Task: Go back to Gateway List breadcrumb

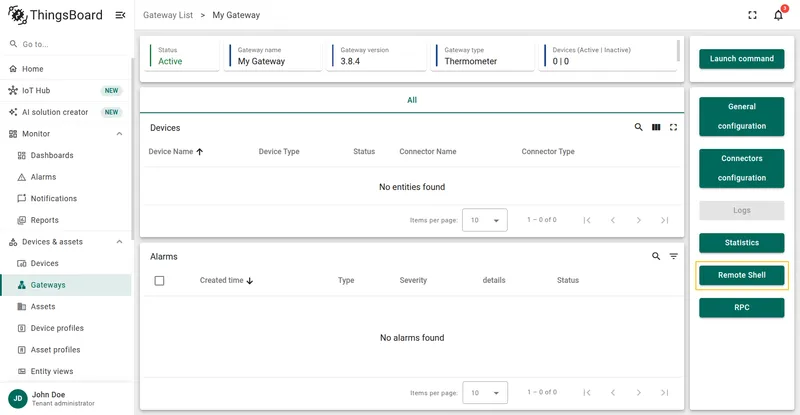Action: (168, 15)
